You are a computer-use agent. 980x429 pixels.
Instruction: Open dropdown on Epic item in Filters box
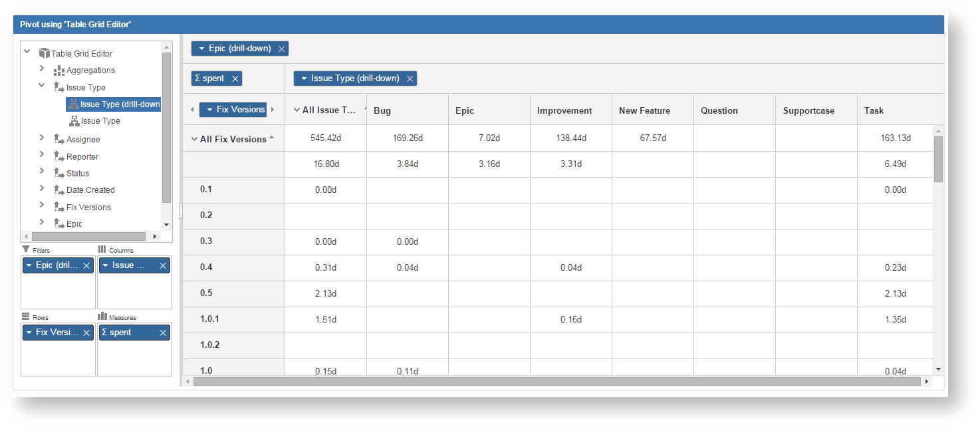29,265
